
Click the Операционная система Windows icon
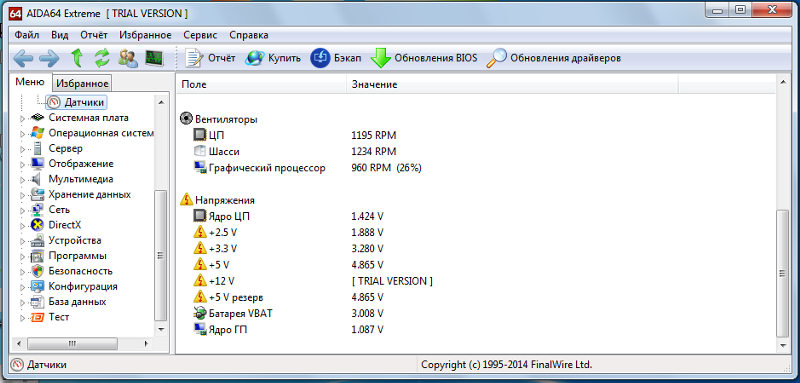point(37,133)
